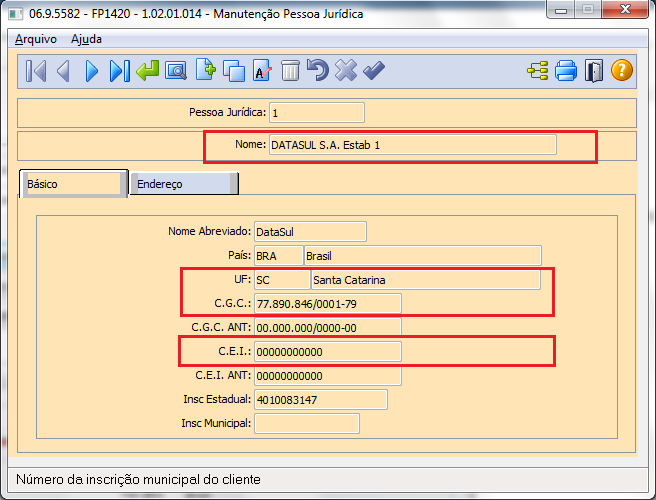Open the Ajuda menu

[86, 39]
